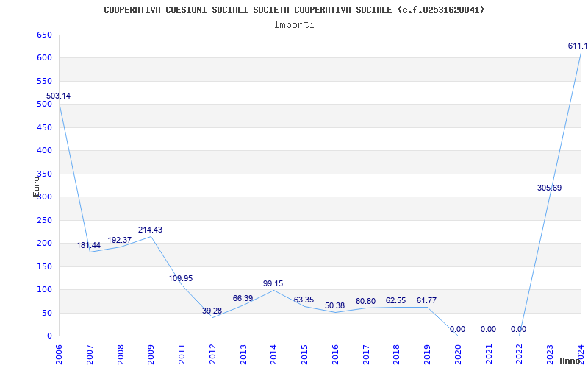This screenshot has width=588, height=368.
Task: Select the 39.28 value for 2012
Action: pos(212,311)
